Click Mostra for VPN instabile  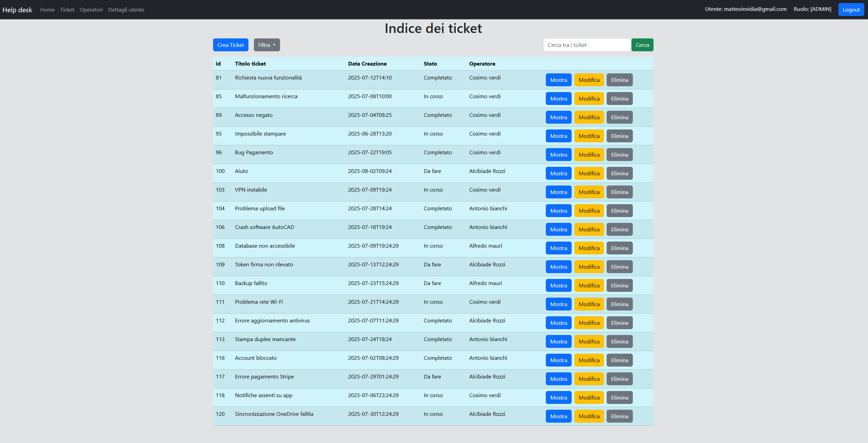(x=558, y=192)
